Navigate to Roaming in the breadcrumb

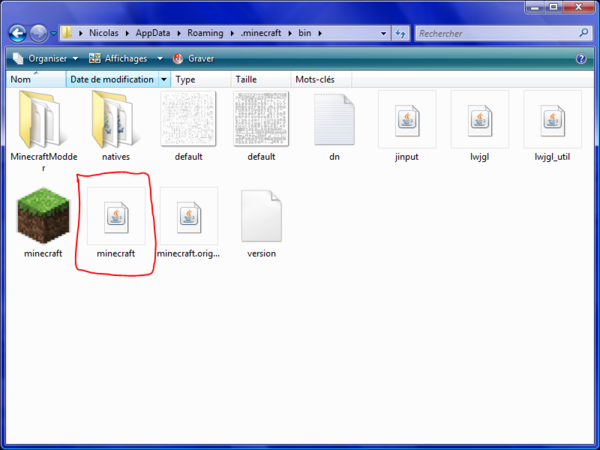205,33
